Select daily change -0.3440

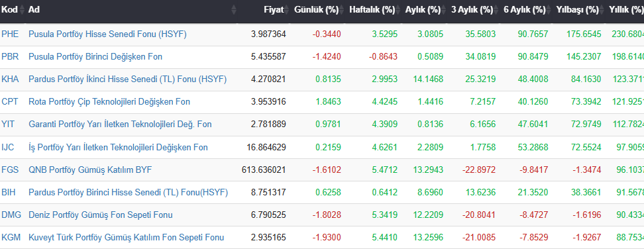(x=327, y=34)
